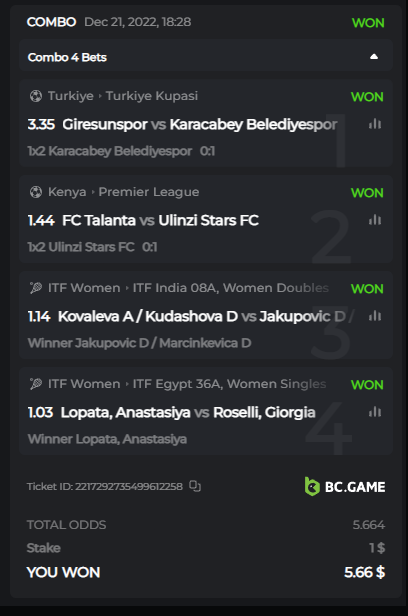This screenshot has height=616, width=408.
Task: Select Lopata, Anastasiya vs Roselli, Giorgia title
Action: pyautogui.click(x=188, y=412)
